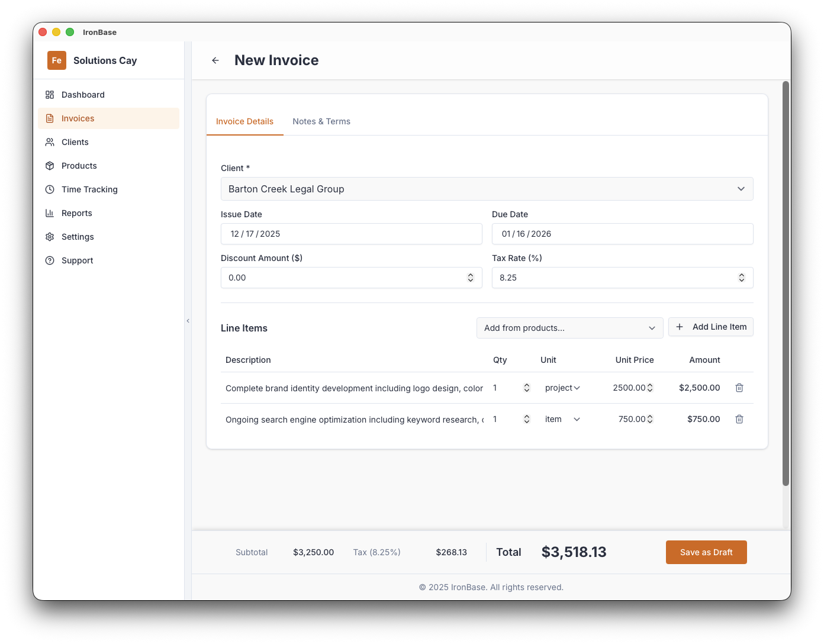Delete the search engine optimization line item
The width and height of the screenshot is (824, 644).
tap(739, 419)
